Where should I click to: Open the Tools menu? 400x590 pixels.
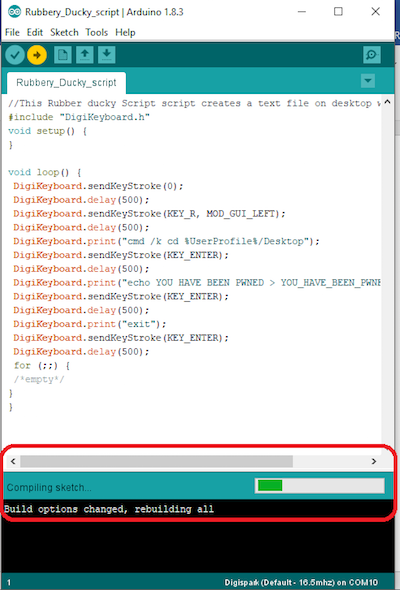pos(97,32)
